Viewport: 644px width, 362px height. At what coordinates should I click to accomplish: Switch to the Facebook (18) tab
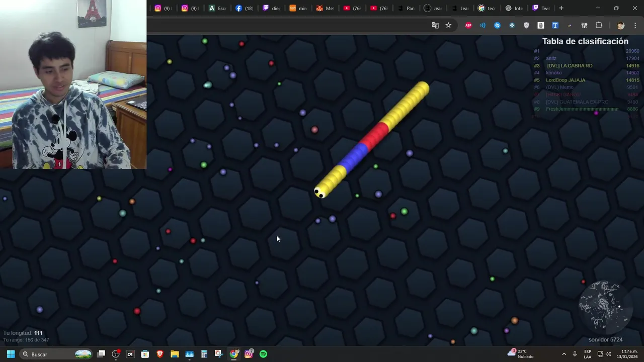[244, 8]
